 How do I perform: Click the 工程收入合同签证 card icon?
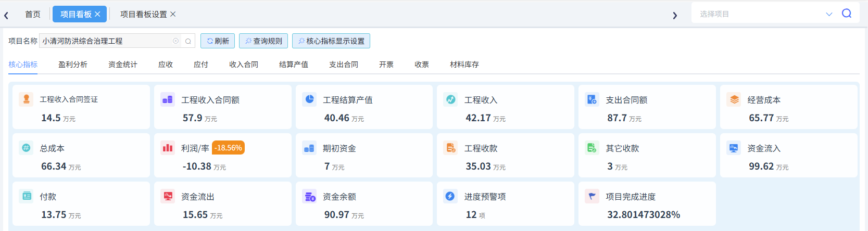[26, 99]
